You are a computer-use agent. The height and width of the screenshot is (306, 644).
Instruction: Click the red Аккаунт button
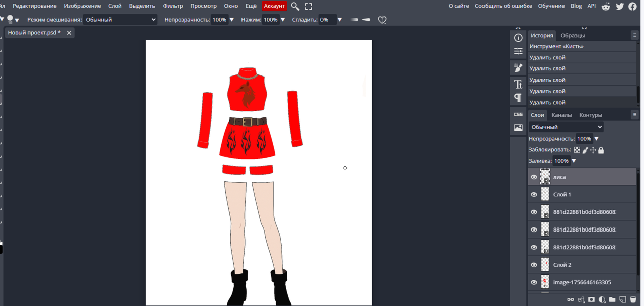(275, 6)
